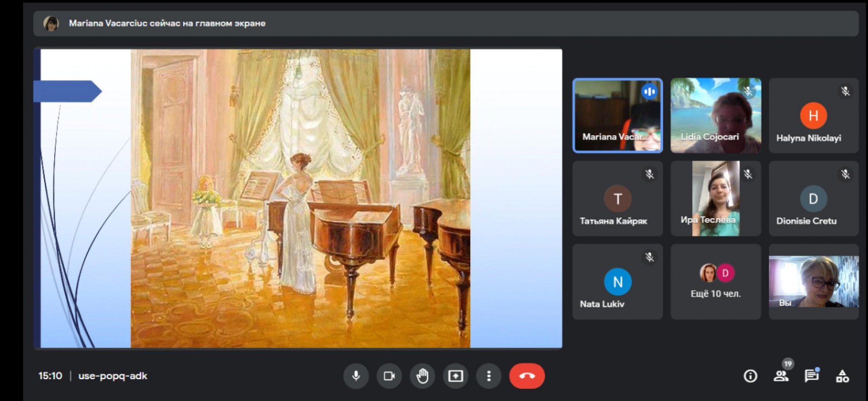Open the activities panel

tap(842, 376)
